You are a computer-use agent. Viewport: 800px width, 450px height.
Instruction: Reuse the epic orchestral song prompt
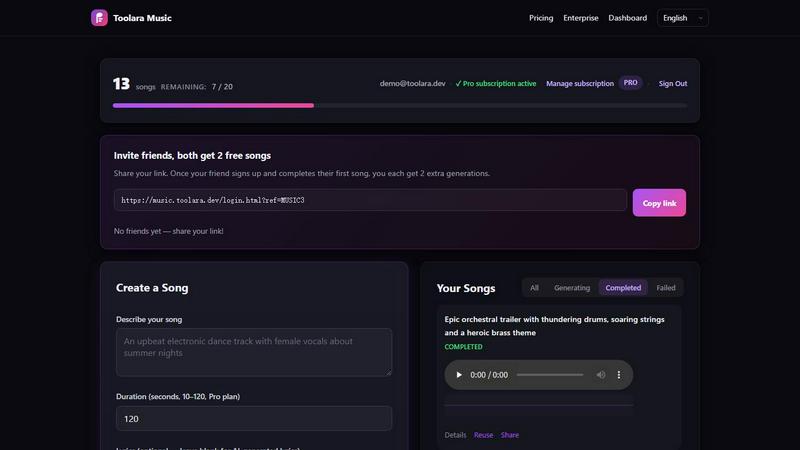click(483, 435)
